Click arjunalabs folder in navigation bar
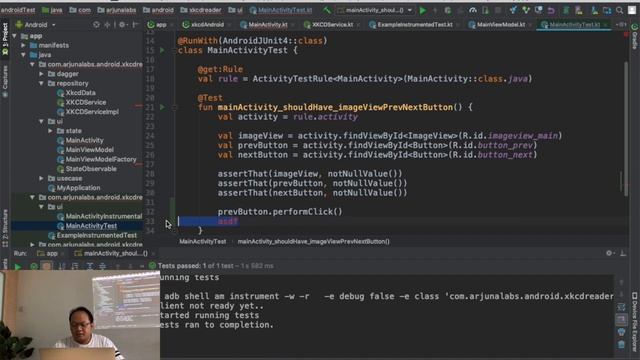This screenshot has width=640, height=360. pyautogui.click(x=117, y=10)
